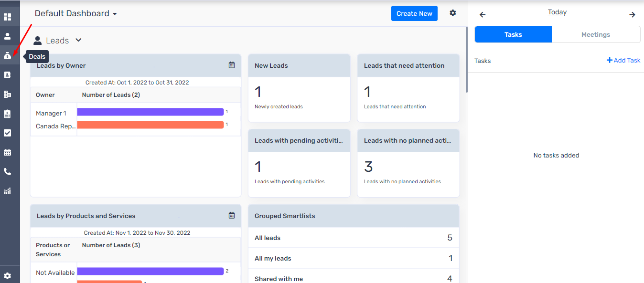Click the orange Canada Rep bar
The image size is (644, 283).
(x=150, y=125)
